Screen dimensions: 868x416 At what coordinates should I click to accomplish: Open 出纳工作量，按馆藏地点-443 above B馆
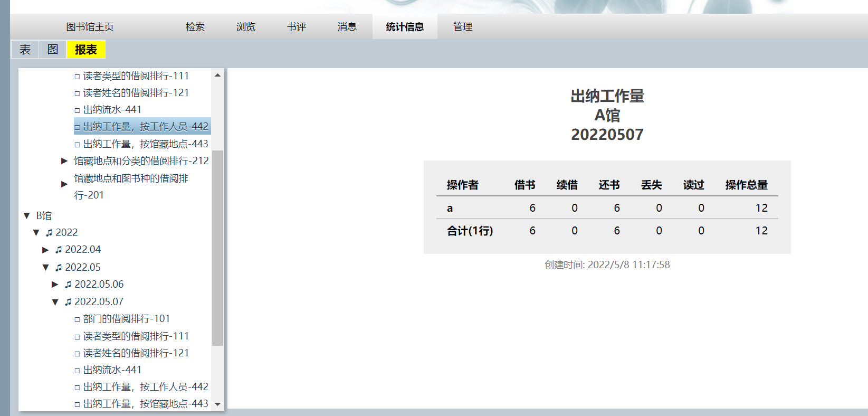pos(146,144)
